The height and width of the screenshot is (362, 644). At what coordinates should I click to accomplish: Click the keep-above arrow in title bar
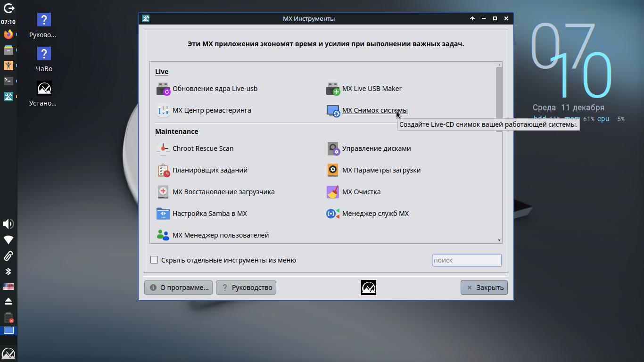click(x=472, y=18)
